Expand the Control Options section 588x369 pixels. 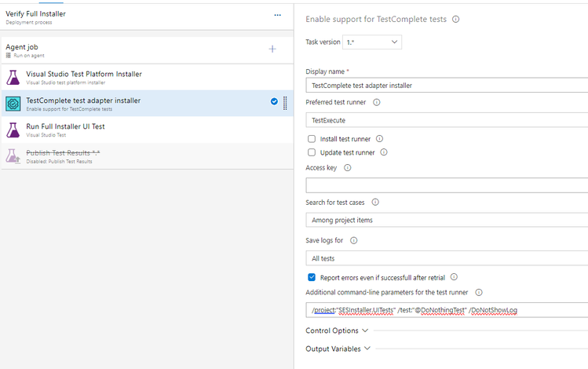tap(337, 331)
